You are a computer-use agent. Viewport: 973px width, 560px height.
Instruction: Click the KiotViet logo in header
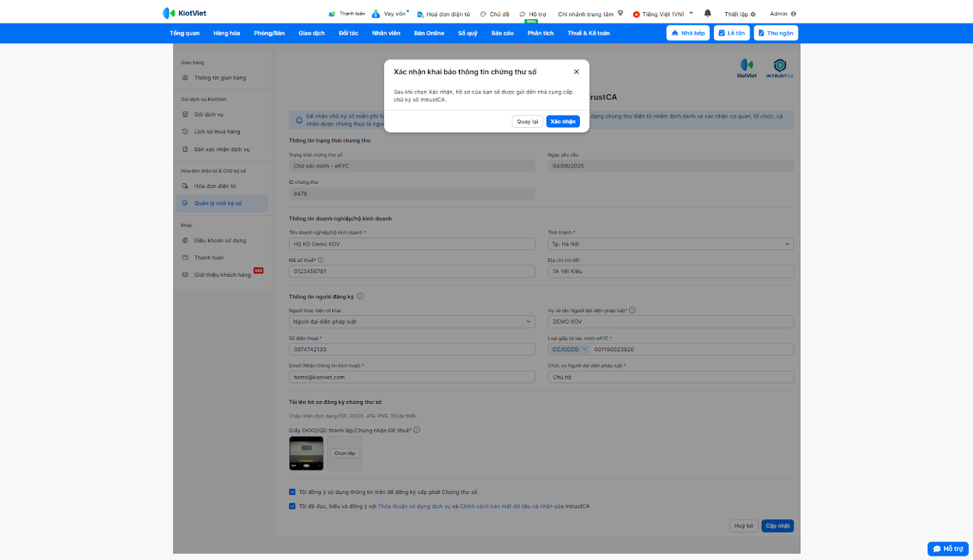click(185, 13)
